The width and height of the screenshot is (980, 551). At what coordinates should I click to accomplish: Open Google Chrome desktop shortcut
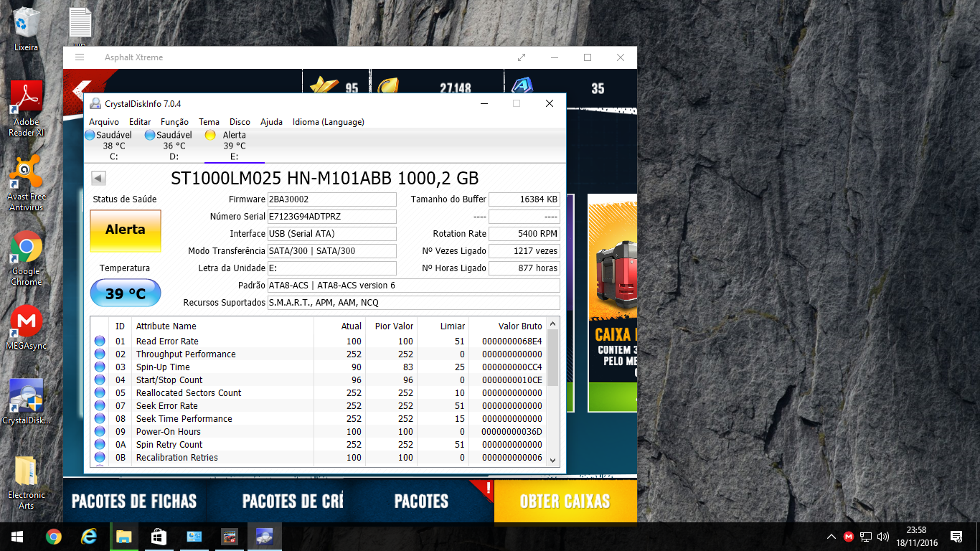27,258
